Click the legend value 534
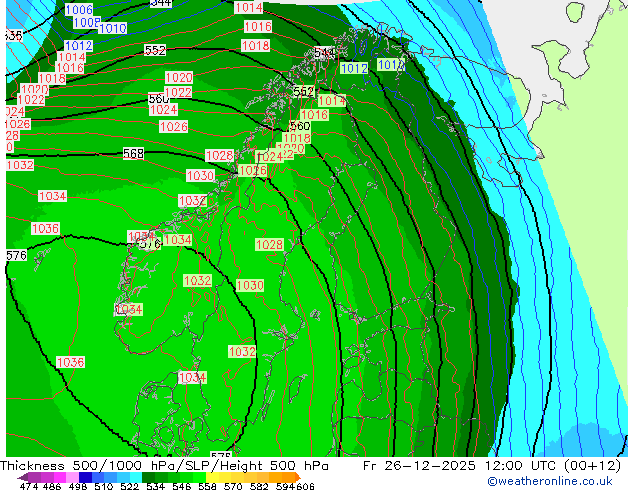This screenshot has width=634, height=490. coord(156,486)
